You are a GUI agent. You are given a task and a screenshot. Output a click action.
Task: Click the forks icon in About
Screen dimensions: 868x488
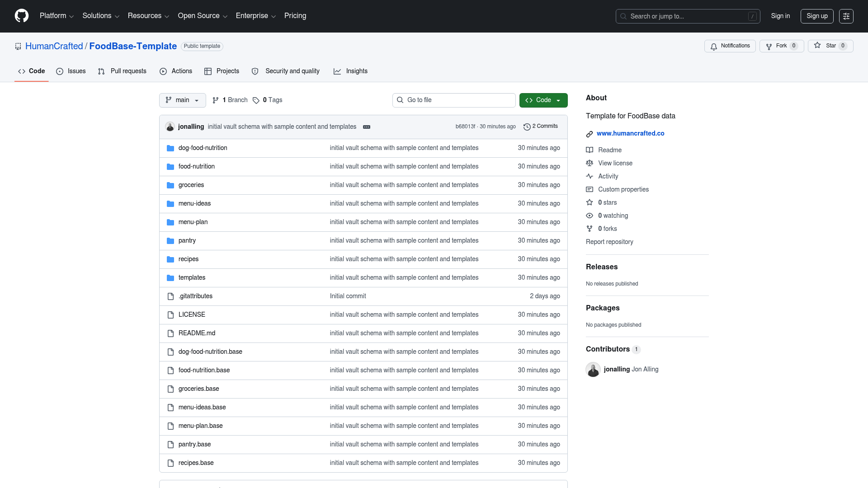pos(590,229)
